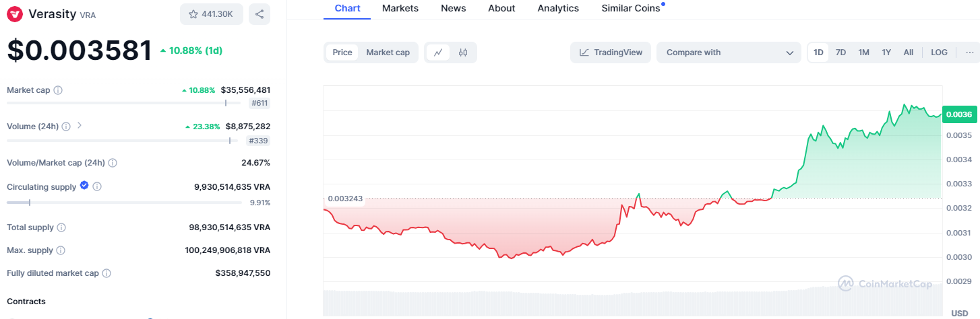Open the News tab

[x=453, y=8]
